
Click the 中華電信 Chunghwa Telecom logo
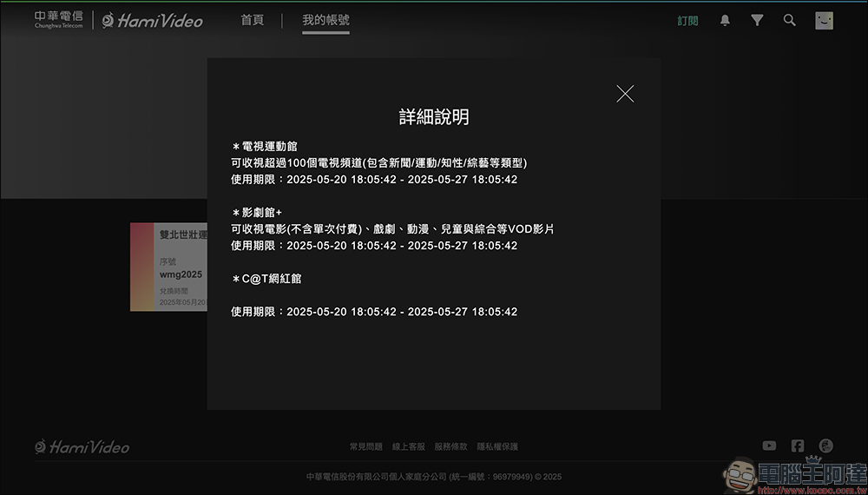59,19
